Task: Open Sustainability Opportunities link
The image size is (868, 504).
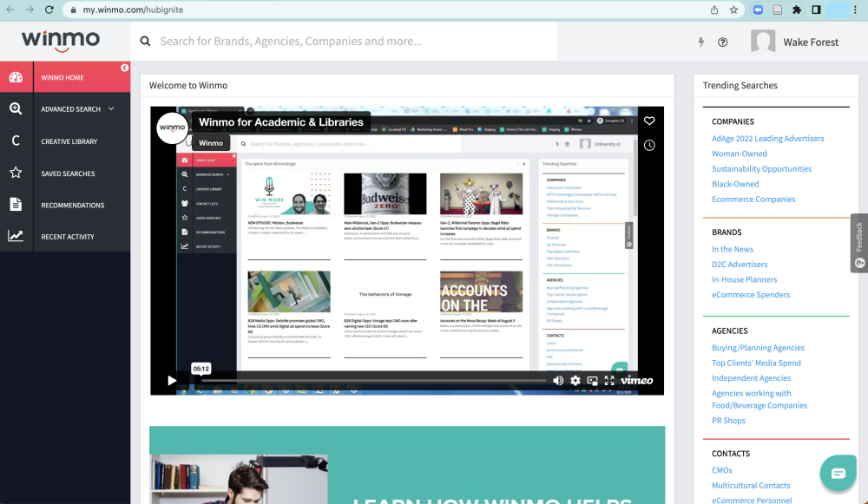Action: (x=762, y=169)
